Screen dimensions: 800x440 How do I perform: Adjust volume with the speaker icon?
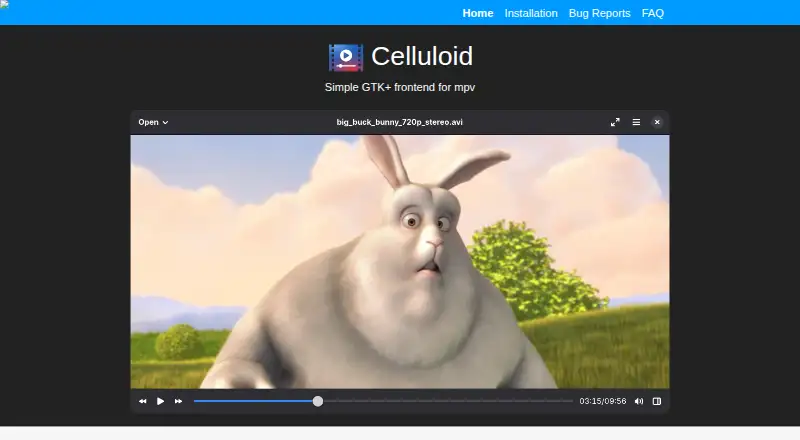tap(639, 401)
